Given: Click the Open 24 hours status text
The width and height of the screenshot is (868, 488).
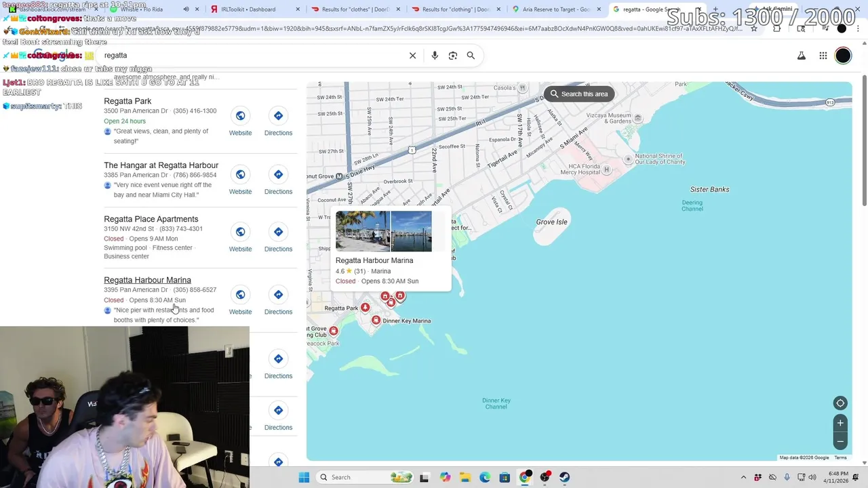Looking at the screenshot, I should click(125, 121).
